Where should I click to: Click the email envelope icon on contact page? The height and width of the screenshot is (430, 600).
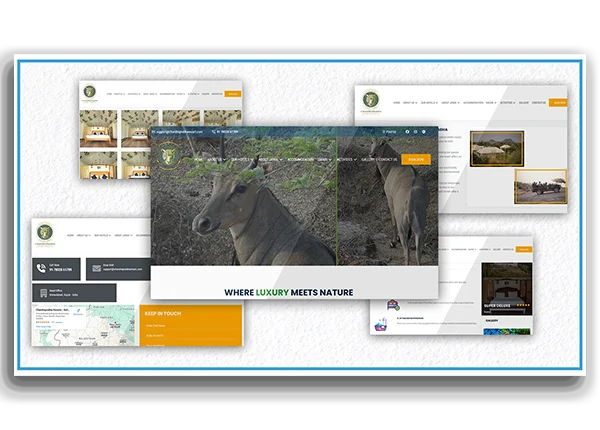coord(94,267)
